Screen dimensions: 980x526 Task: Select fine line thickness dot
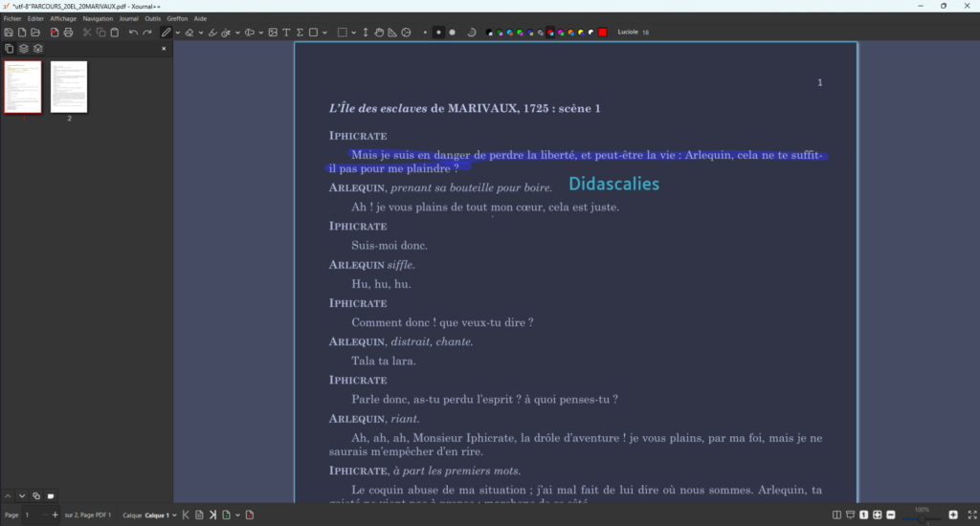pos(425,33)
